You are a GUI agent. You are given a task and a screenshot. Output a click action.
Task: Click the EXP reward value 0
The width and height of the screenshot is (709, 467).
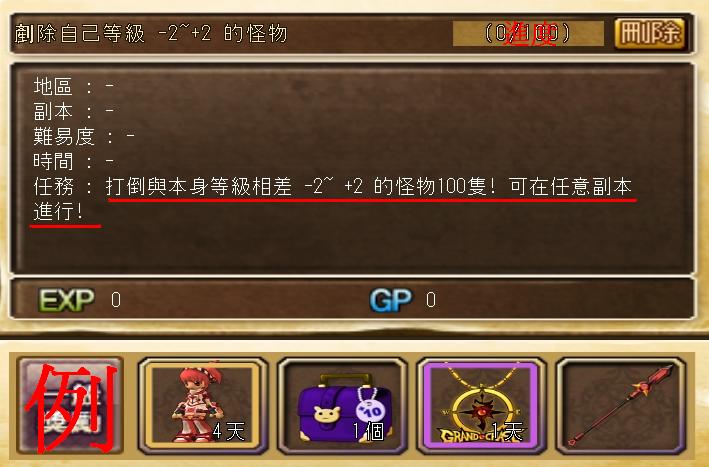coord(116,300)
